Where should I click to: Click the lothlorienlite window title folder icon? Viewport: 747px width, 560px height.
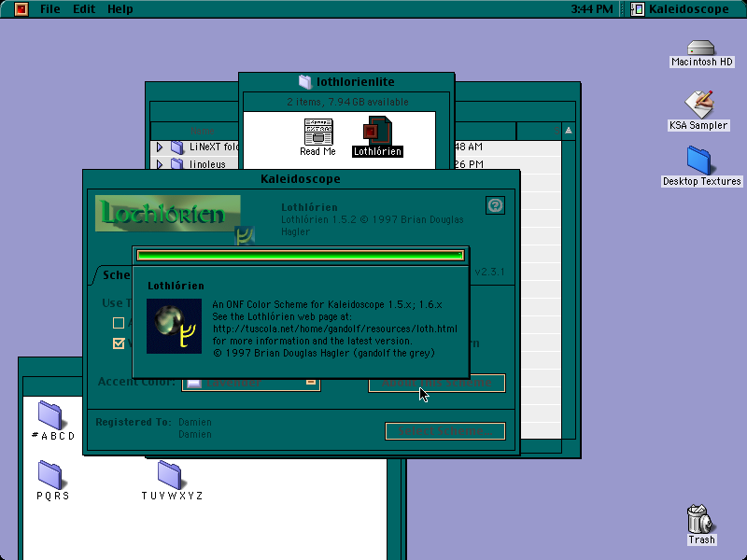coord(305,82)
